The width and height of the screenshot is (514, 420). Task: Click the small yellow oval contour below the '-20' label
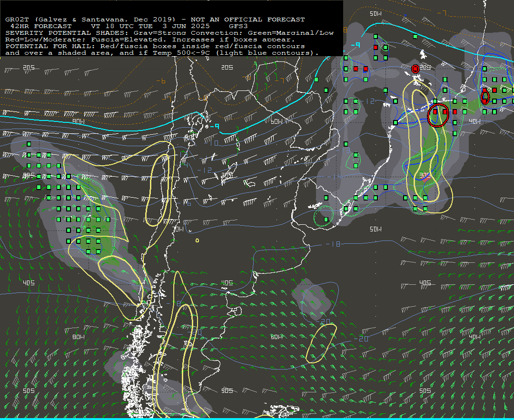point(321,343)
